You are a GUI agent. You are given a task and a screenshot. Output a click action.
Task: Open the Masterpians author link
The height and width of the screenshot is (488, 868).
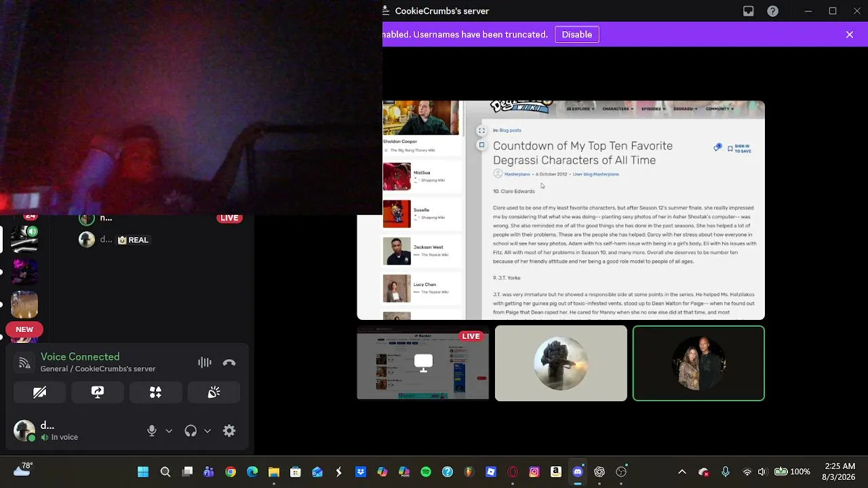coord(517,174)
